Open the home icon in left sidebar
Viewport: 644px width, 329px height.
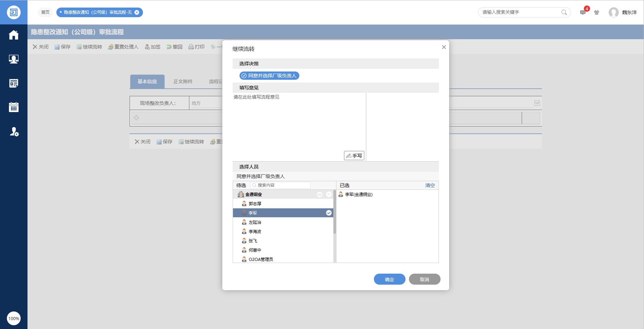pos(14,35)
